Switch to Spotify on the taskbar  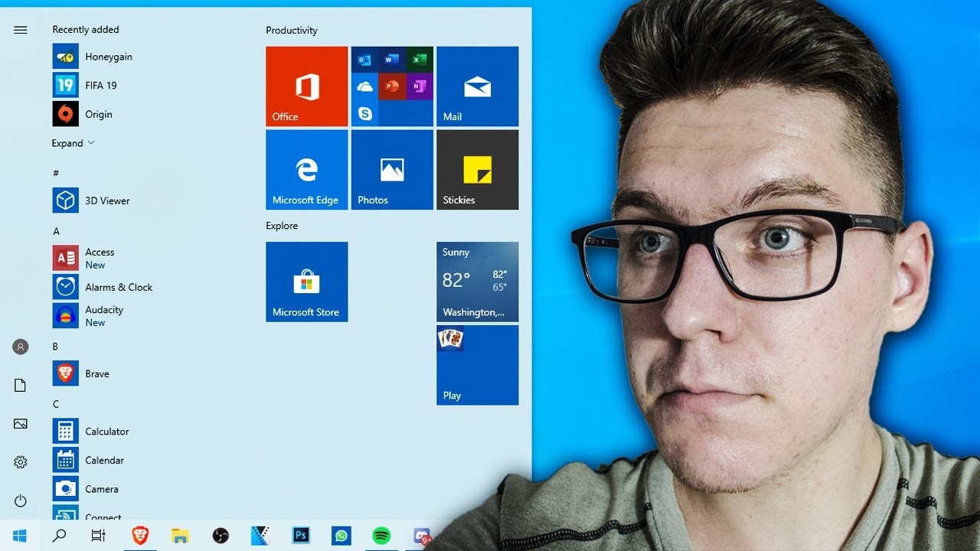(x=381, y=535)
